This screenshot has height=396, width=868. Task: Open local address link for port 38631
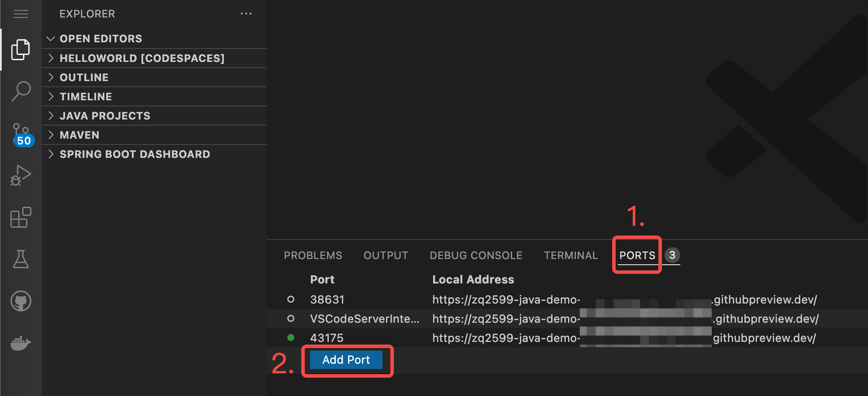[x=624, y=300]
